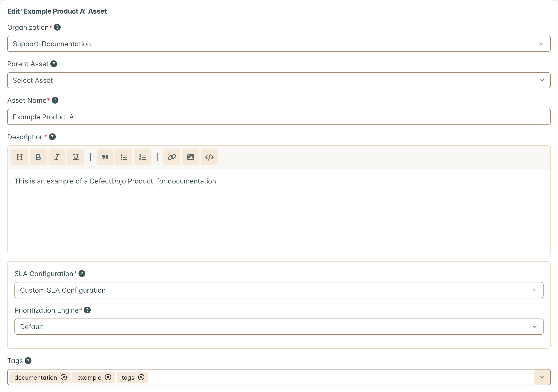Open the Prioritization Engine dropdown

click(279, 327)
